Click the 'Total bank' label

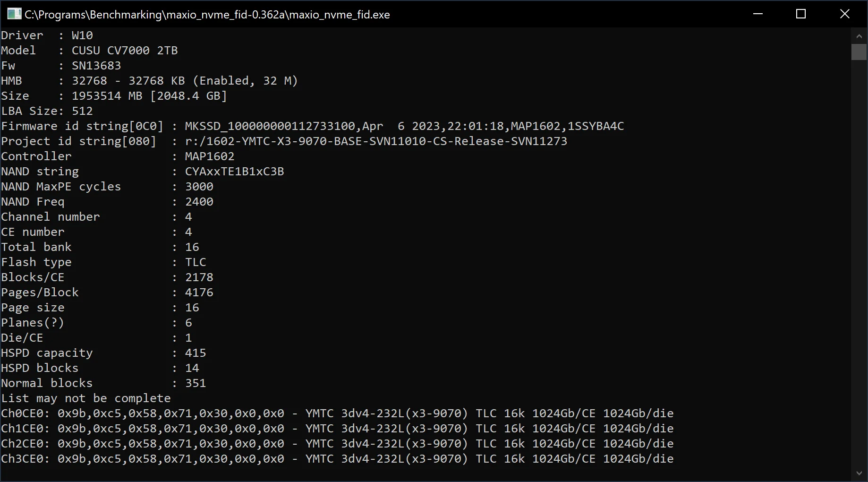[x=36, y=247]
